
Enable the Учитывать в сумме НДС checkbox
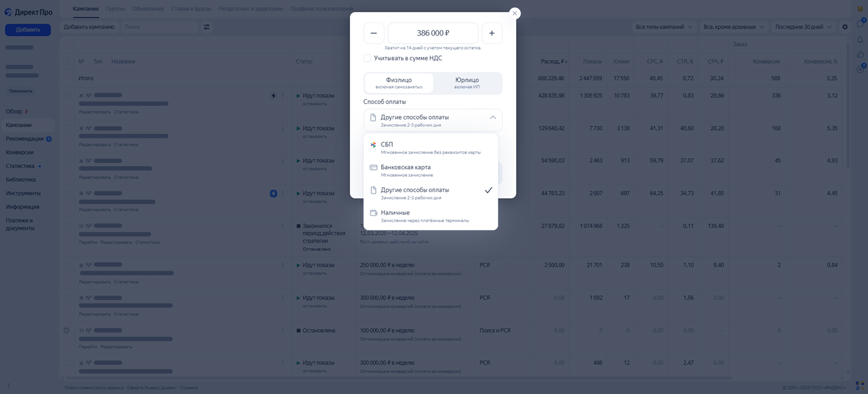pos(367,58)
